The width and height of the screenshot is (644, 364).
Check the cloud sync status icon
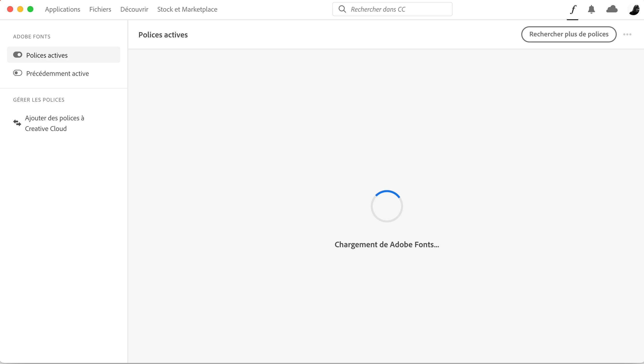tap(612, 9)
